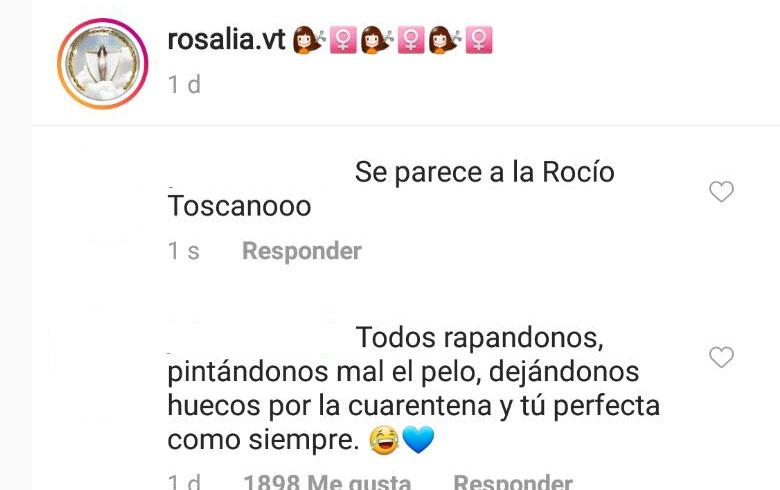780x490 pixels.
Task: Click the blue heart emoji in the comment
Action: 418,440
